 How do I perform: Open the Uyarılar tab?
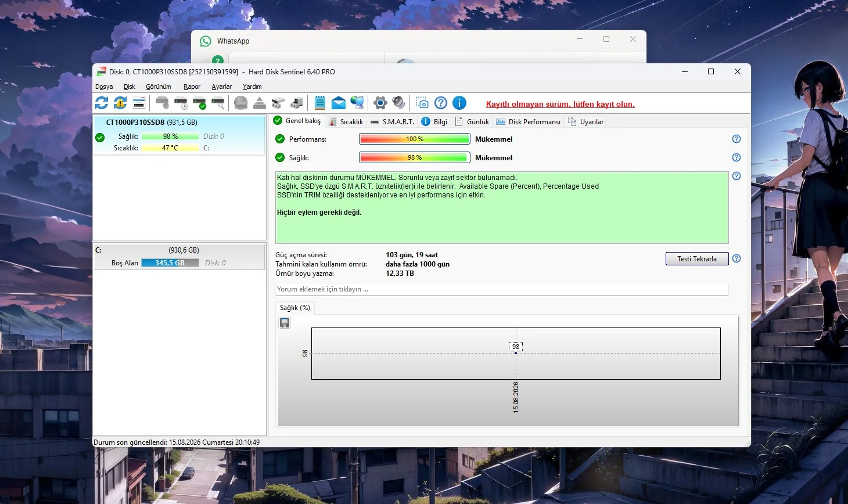pyautogui.click(x=586, y=121)
